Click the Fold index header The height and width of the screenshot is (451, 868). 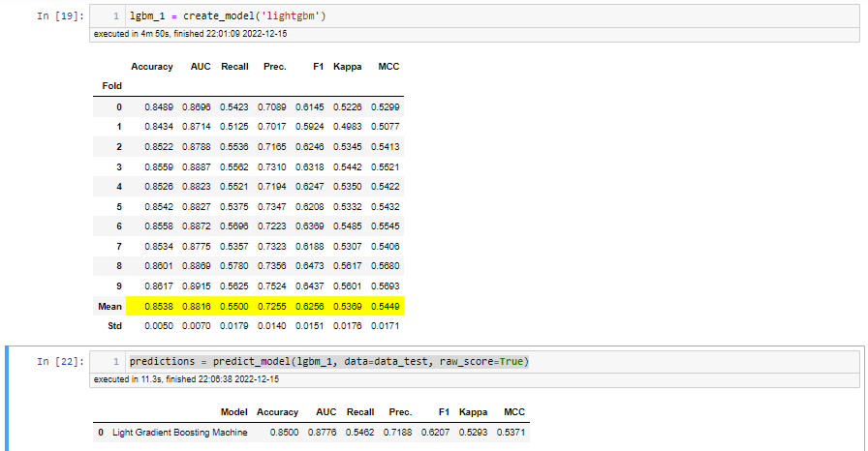click(111, 86)
